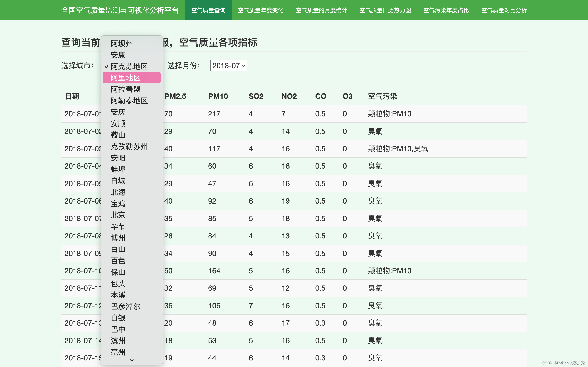Screen dimensions: 588x367
Task: Click platform title 全国空气质量监测与可视化分析平台
Action: [x=120, y=10]
